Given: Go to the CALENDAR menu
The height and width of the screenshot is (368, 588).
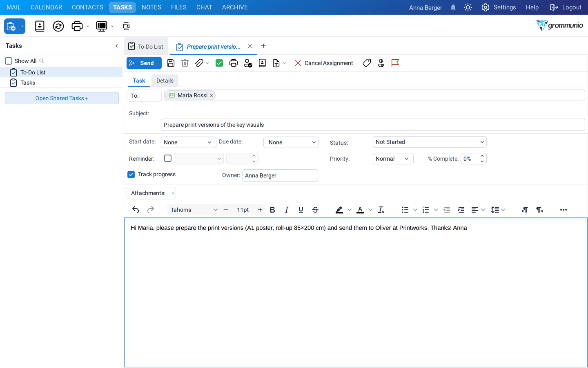Looking at the screenshot, I should (x=47, y=7).
